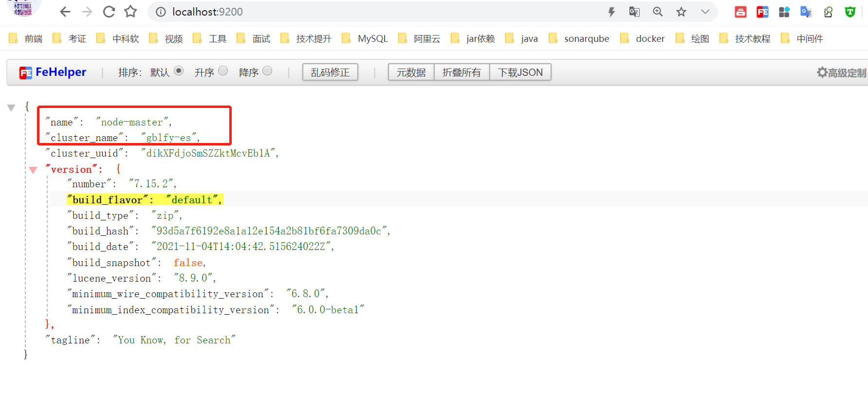Open the Google Translate extension icon
868x393 pixels.
tap(806, 12)
